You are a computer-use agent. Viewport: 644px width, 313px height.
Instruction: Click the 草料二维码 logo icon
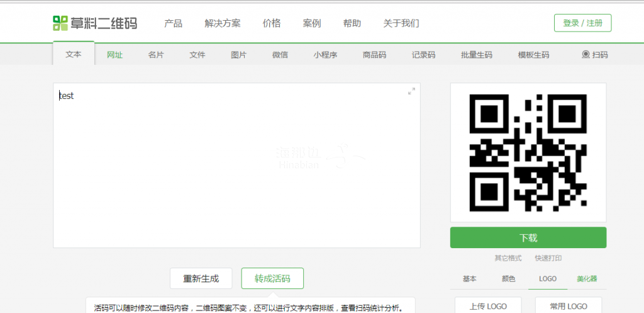(x=60, y=23)
